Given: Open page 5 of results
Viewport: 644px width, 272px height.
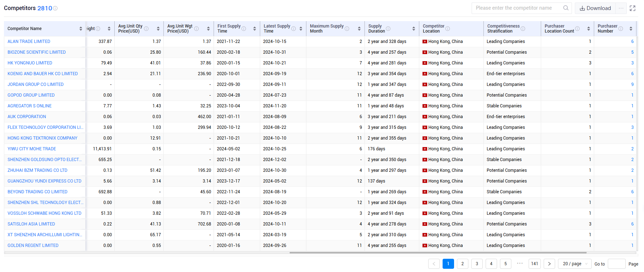Looking at the screenshot, I should (506, 264).
